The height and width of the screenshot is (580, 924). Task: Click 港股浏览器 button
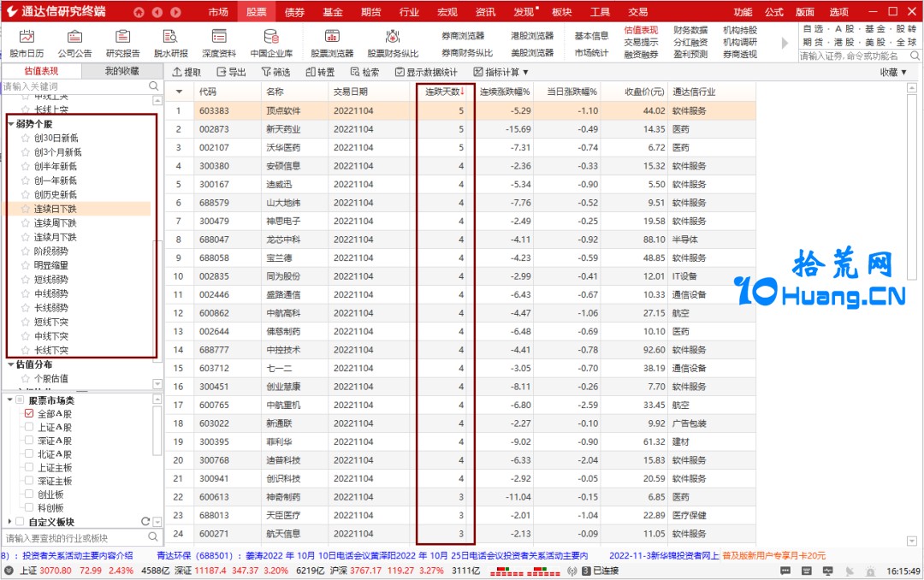click(532, 36)
